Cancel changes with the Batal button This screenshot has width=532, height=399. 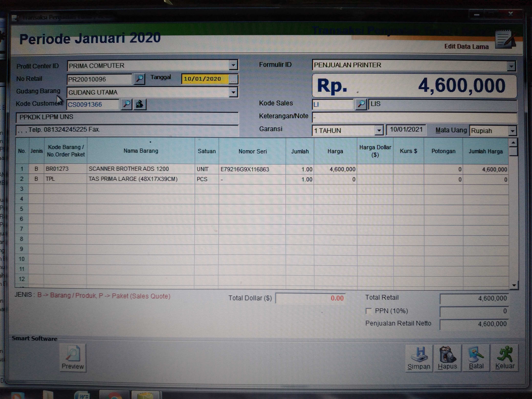[476, 358]
